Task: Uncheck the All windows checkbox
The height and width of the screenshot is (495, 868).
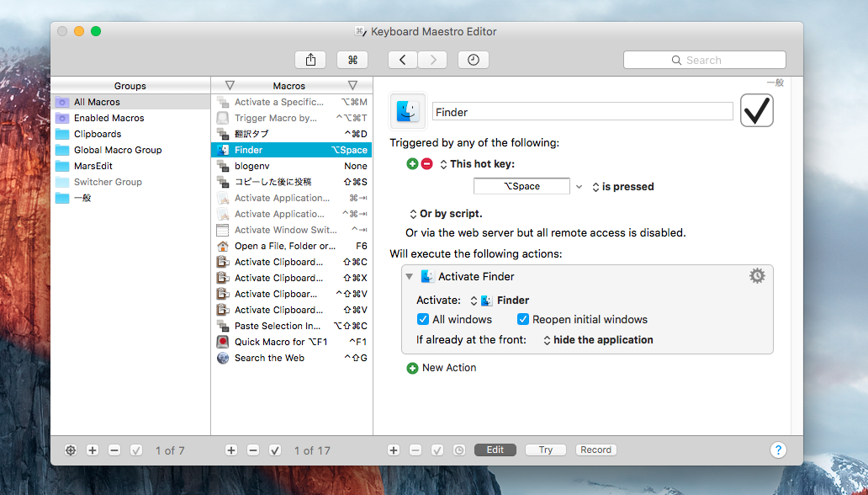Action: pos(423,320)
